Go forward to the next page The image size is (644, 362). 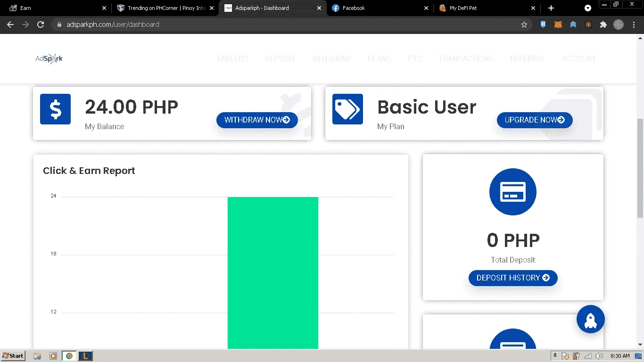pyautogui.click(x=25, y=25)
